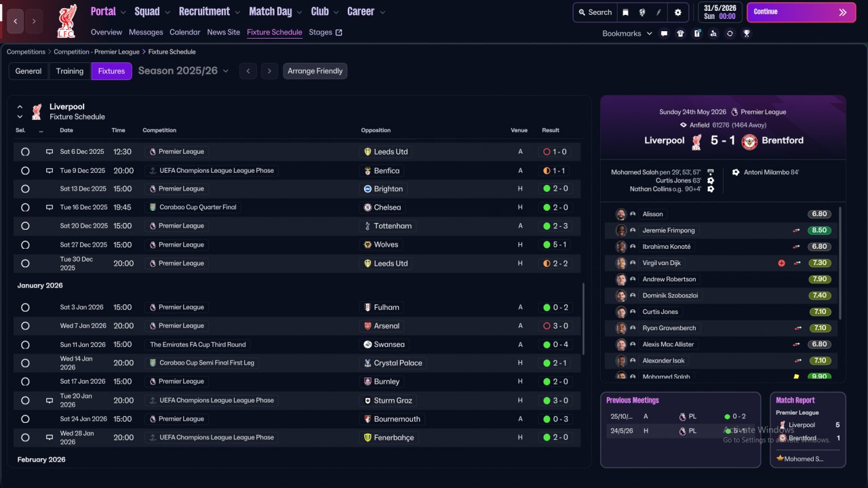Image resolution: width=868 pixels, height=488 pixels.
Task: Switch to the General tab
Action: pyautogui.click(x=28, y=71)
